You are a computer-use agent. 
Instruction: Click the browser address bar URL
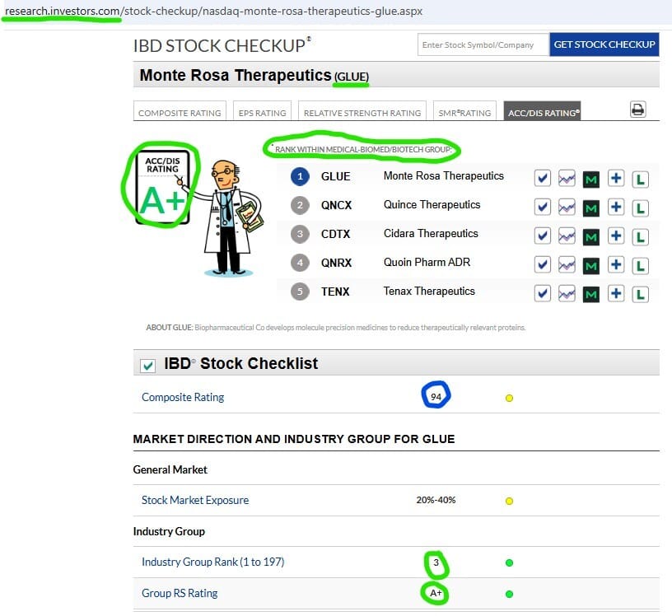click(213, 12)
